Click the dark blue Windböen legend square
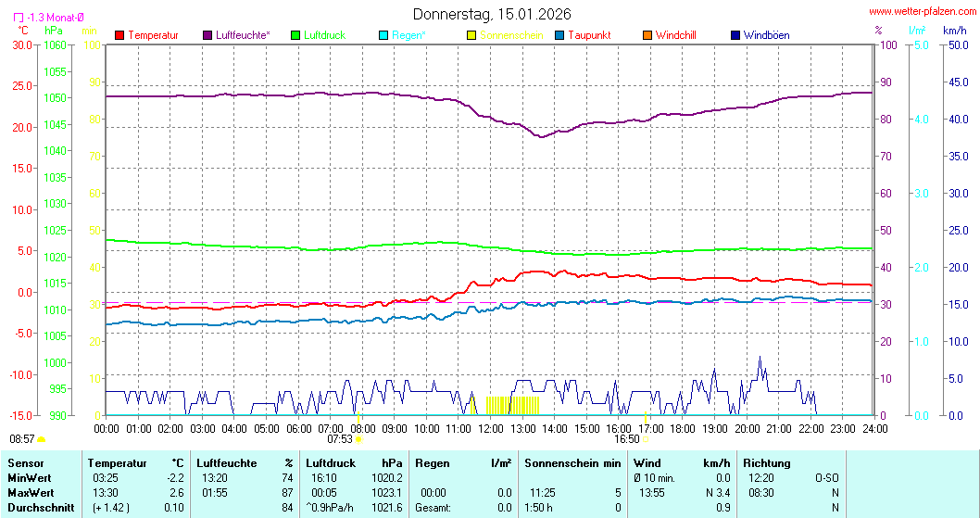Screen dimensions: 980x518 [x=735, y=35]
